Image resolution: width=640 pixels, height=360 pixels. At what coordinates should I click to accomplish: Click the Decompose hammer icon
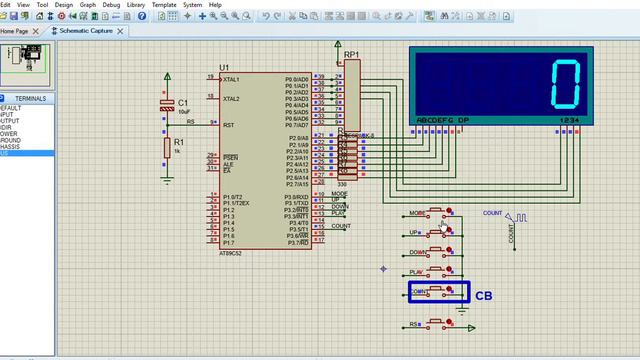pyautogui.click(x=409, y=16)
